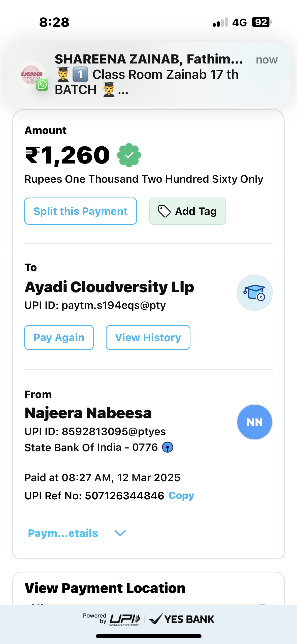The width and height of the screenshot is (297, 644).
Task: Tap the NN sender avatar circle
Action: (254, 422)
